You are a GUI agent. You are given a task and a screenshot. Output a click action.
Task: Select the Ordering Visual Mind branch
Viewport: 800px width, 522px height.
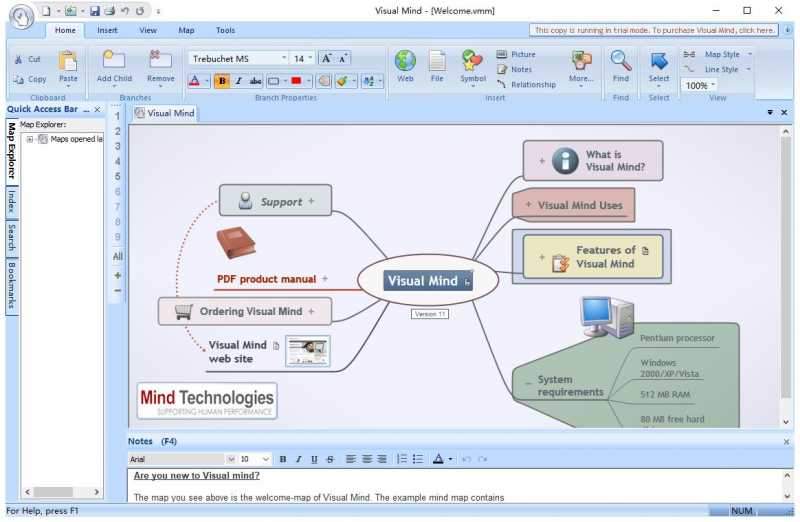245,311
